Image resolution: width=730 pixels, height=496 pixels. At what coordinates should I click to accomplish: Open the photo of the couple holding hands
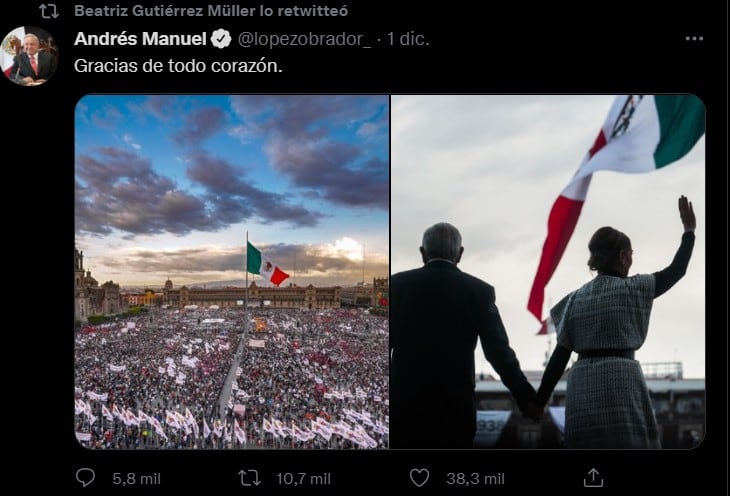point(547,271)
